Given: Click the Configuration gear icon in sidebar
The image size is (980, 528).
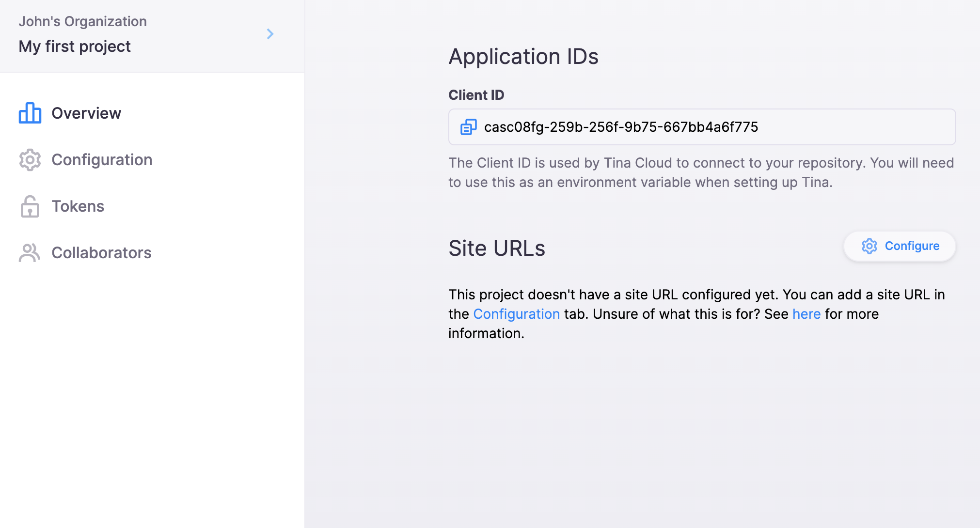Looking at the screenshot, I should click(30, 160).
